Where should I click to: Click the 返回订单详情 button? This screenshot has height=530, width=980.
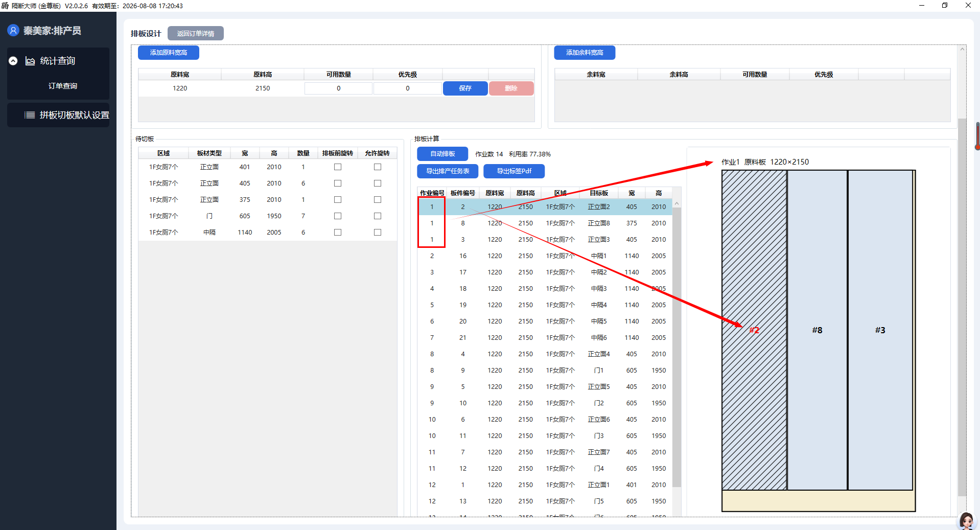point(196,33)
